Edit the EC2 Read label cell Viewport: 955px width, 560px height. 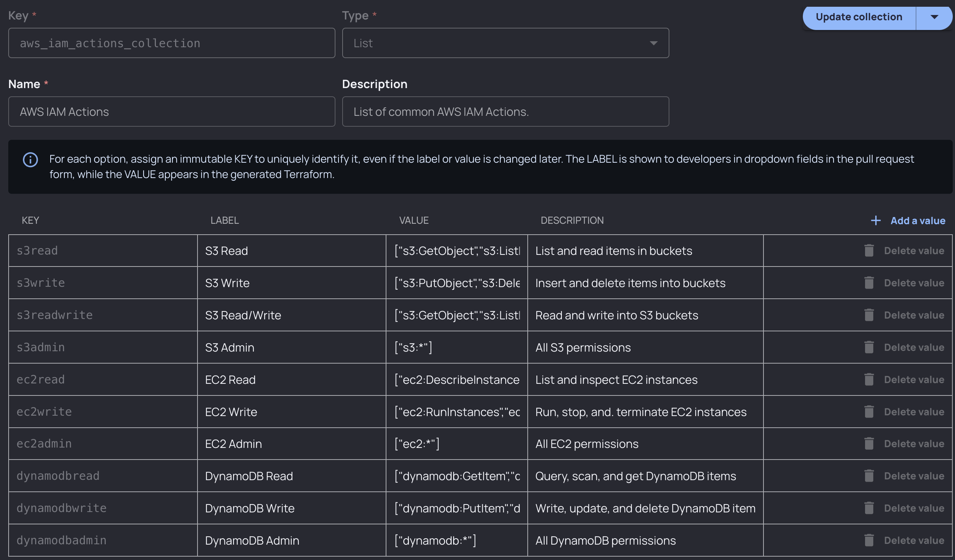coord(292,379)
